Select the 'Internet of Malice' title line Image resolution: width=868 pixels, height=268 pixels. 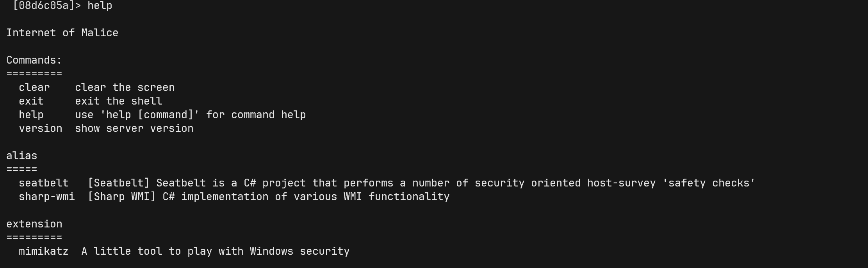62,33
